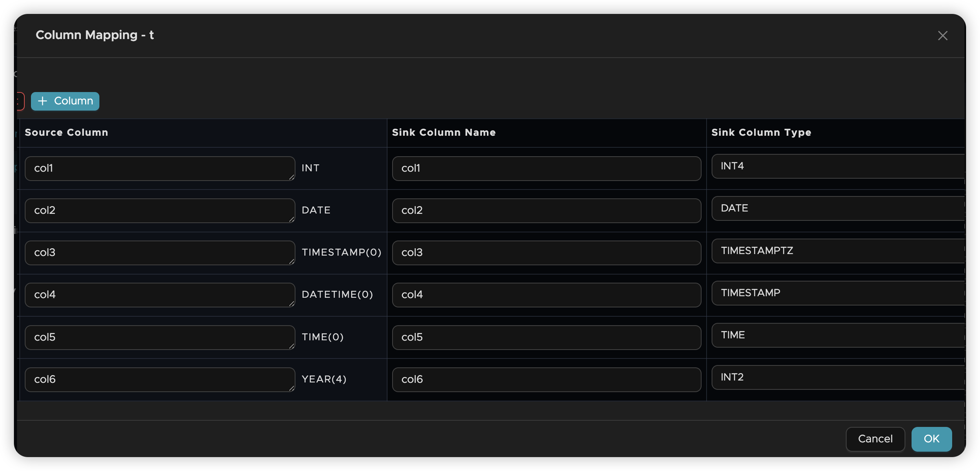Open the TIME sink type dropdown for col5
The height and width of the screenshot is (471, 980).
pyautogui.click(x=838, y=335)
